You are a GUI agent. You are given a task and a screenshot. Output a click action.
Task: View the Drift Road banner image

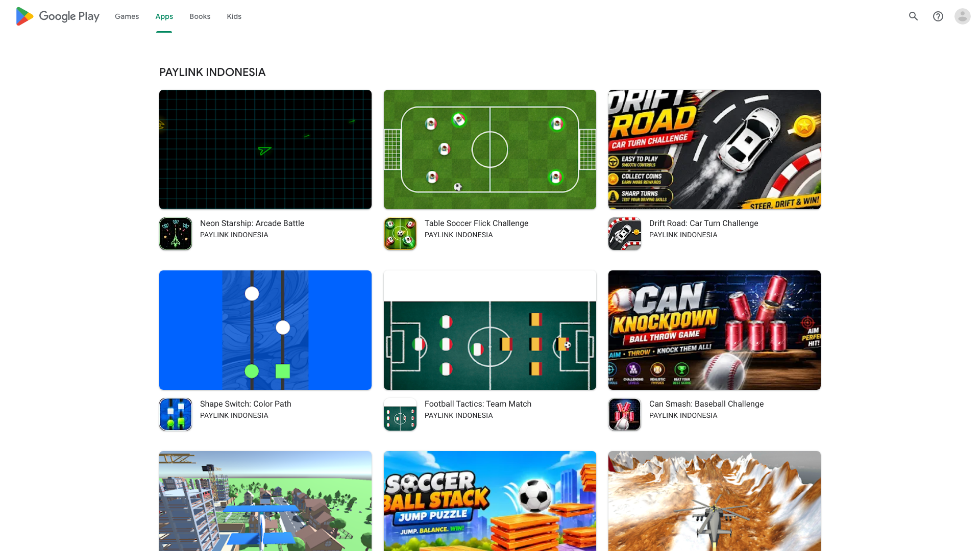(x=715, y=149)
